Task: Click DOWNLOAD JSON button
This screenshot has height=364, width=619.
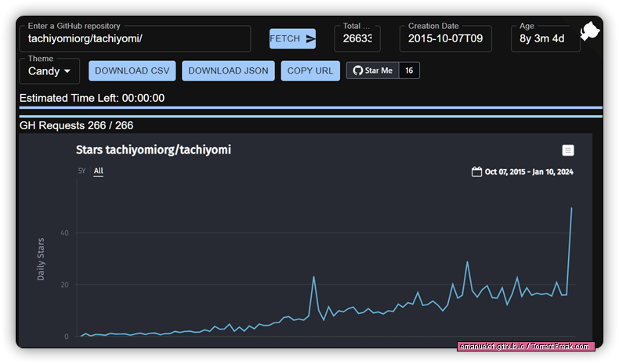Action: [x=228, y=70]
